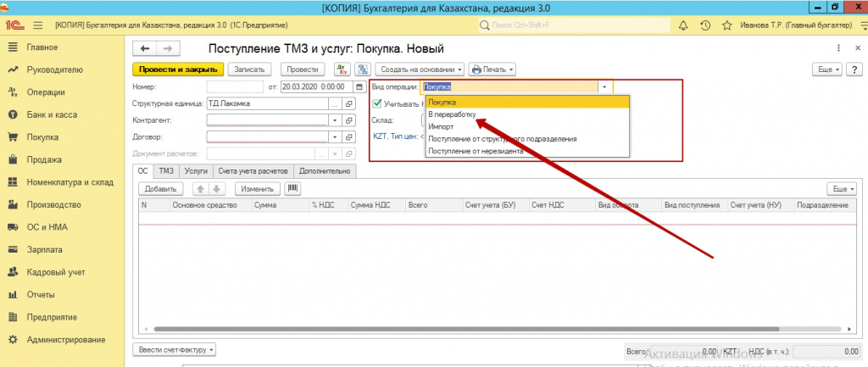Click KZT, Тип цен link
The height and width of the screenshot is (367, 868).
398,136
